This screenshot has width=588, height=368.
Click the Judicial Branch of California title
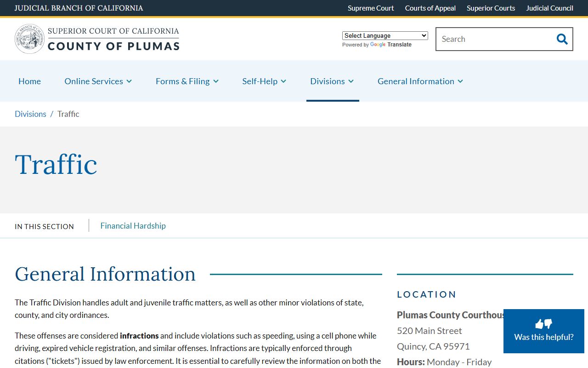tap(79, 8)
